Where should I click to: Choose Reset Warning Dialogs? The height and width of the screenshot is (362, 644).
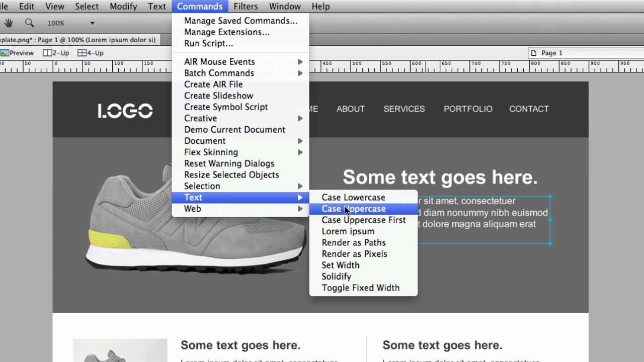[240, 163]
